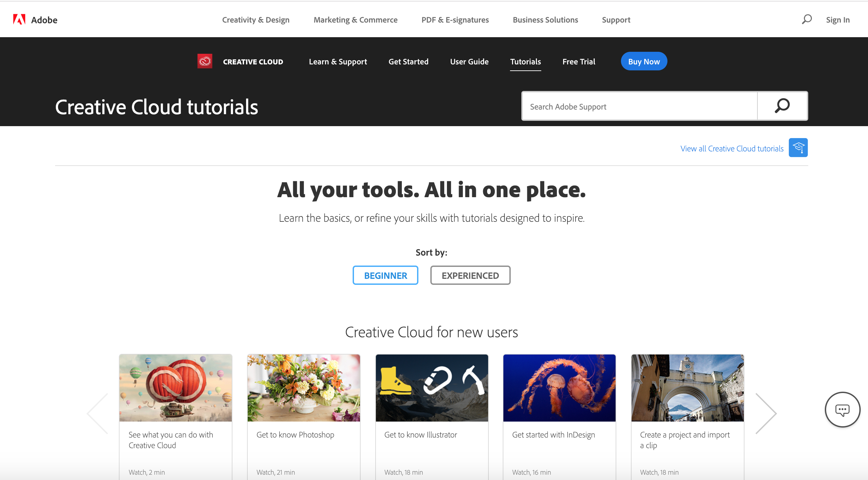This screenshot has width=868, height=480.
Task: Click 'Get started with InDesign' title
Action: click(x=553, y=435)
